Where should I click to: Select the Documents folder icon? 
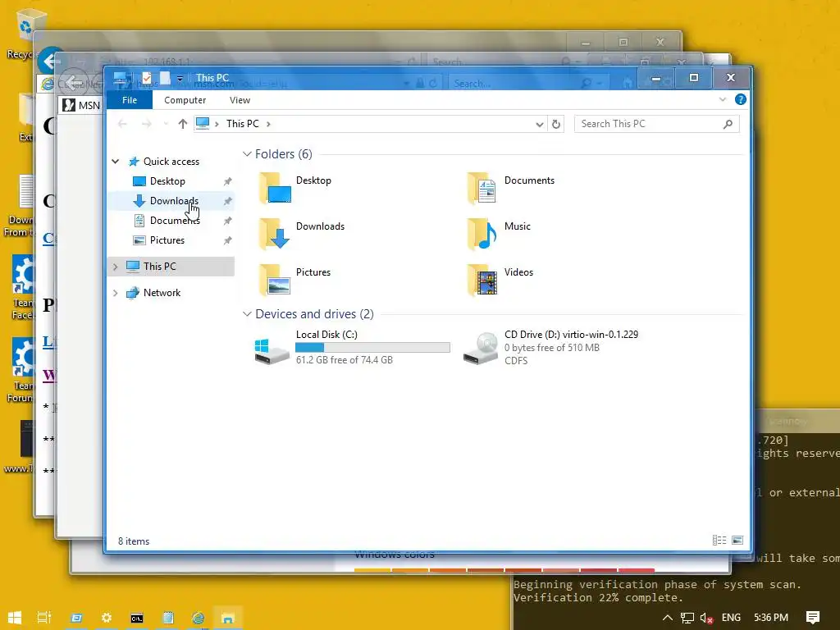tap(482, 188)
